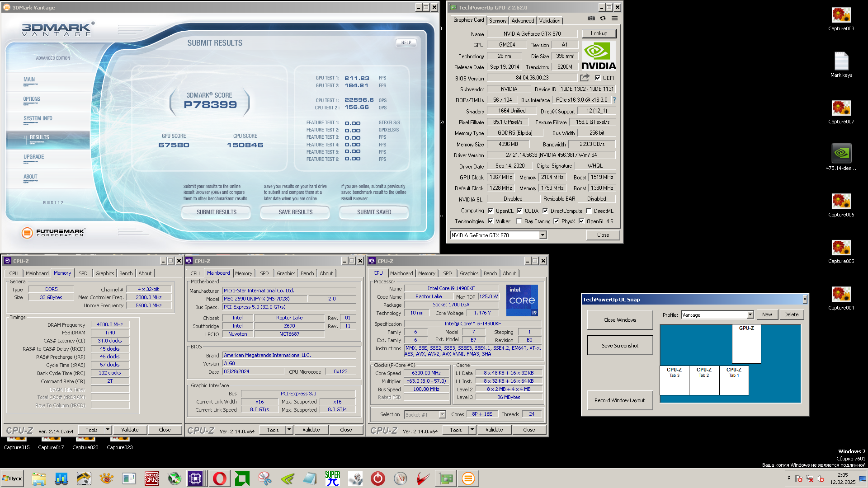Click the Пуск start button
Screen dimensions: 868x488
coord(13,478)
